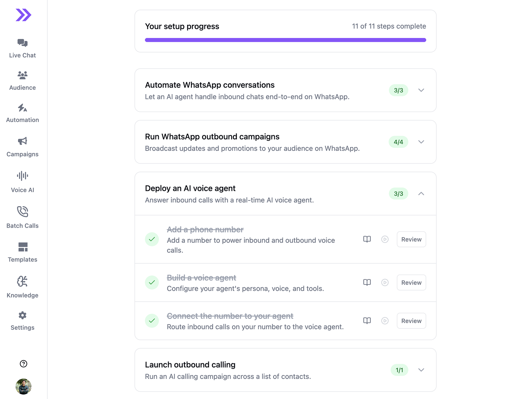
Task: Toggle the Add a phone number checkmark
Action: [x=152, y=239]
